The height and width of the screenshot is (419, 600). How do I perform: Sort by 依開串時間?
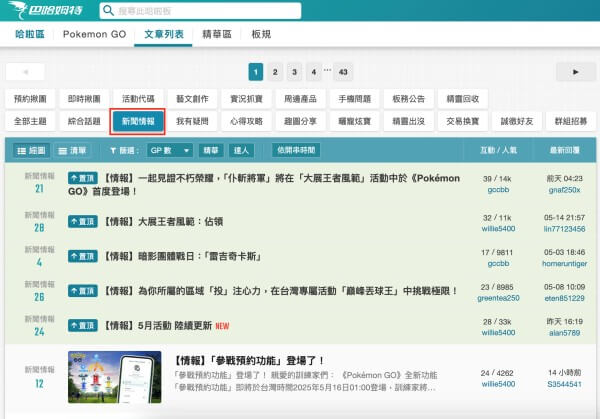pos(296,150)
